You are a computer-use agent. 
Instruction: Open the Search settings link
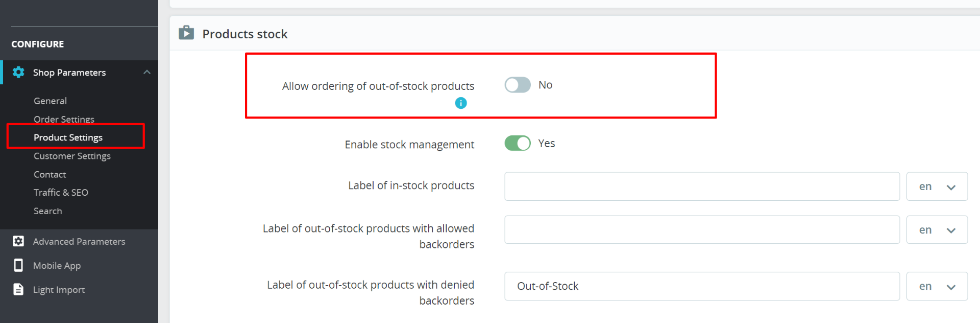[47, 211]
